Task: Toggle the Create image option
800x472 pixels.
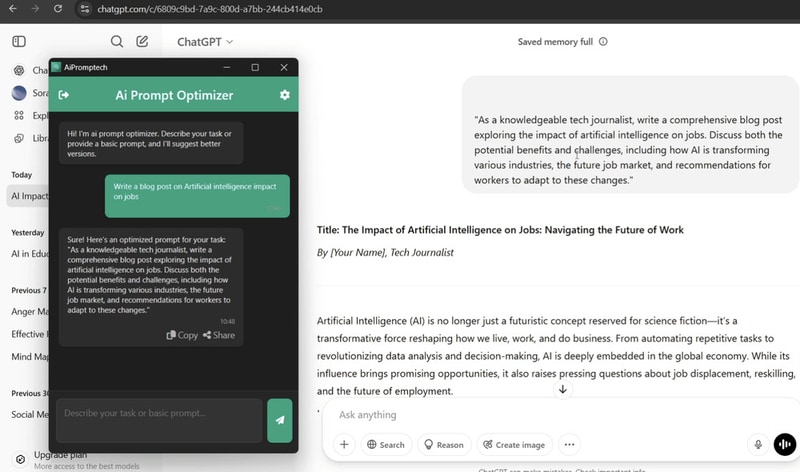Action: tap(513, 445)
